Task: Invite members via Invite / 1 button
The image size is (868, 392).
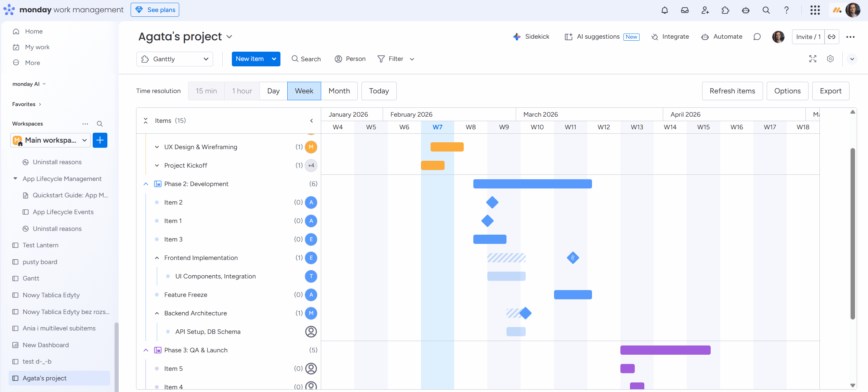Action: coord(808,37)
